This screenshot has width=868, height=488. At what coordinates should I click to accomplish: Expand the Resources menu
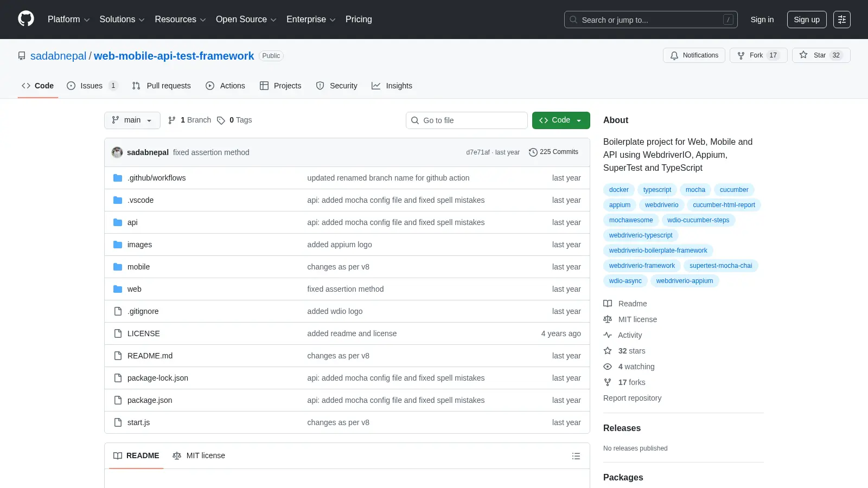point(180,20)
